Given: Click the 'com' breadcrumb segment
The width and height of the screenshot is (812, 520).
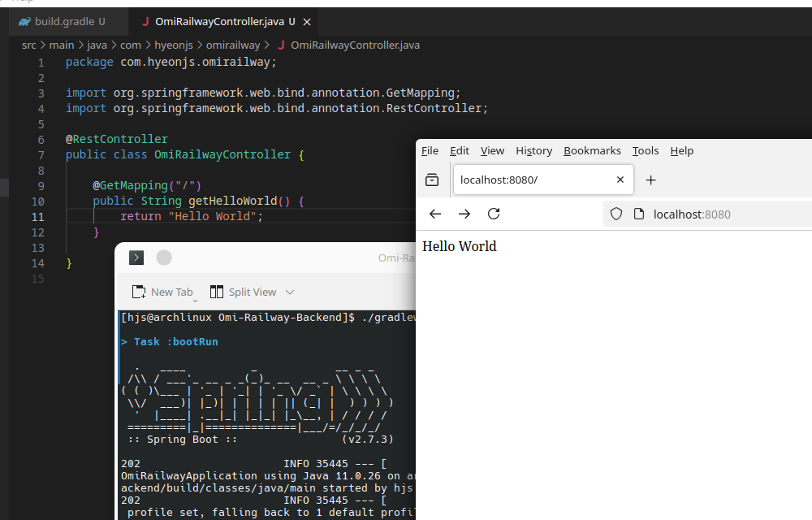Looking at the screenshot, I should (x=131, y=45).
